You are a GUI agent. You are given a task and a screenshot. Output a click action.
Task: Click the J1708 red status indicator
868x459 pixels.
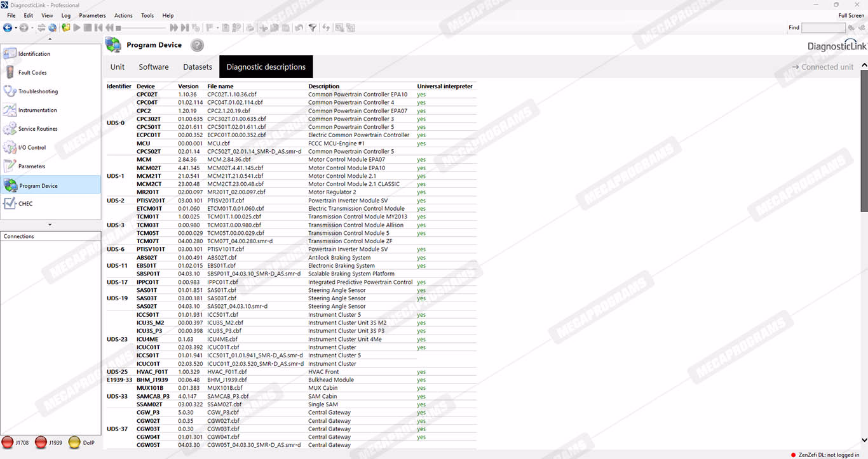(8, 442)
